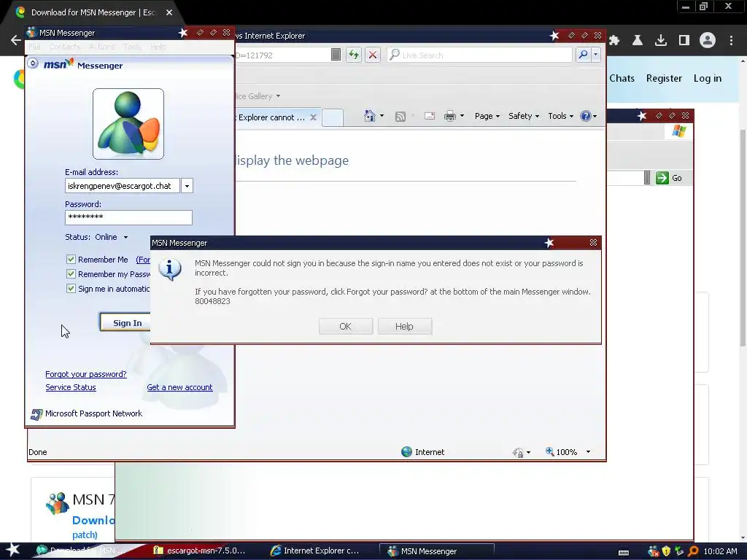Image resolution: width=747 pixels, height=560 pixels.
Task: Open the Tools menu in Internet Explorer
Action: pyautogui.click(x=561, y=116)
